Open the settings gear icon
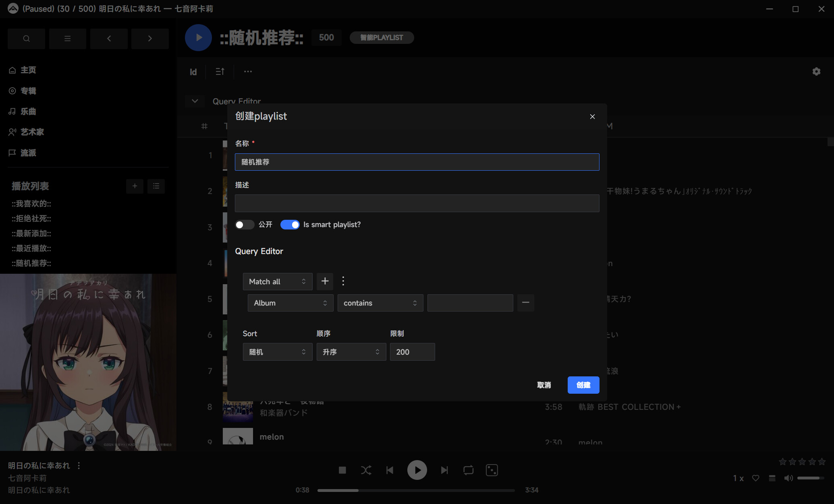 (816, 72)
